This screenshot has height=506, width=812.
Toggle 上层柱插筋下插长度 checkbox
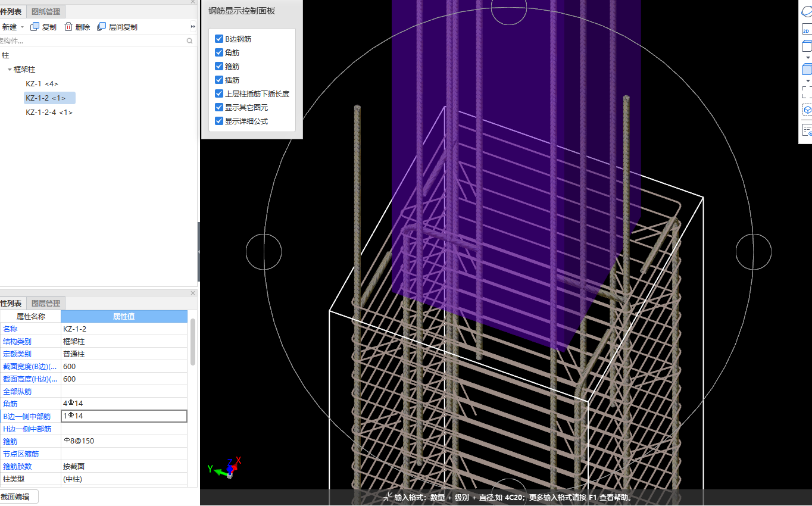pos(219,93)
